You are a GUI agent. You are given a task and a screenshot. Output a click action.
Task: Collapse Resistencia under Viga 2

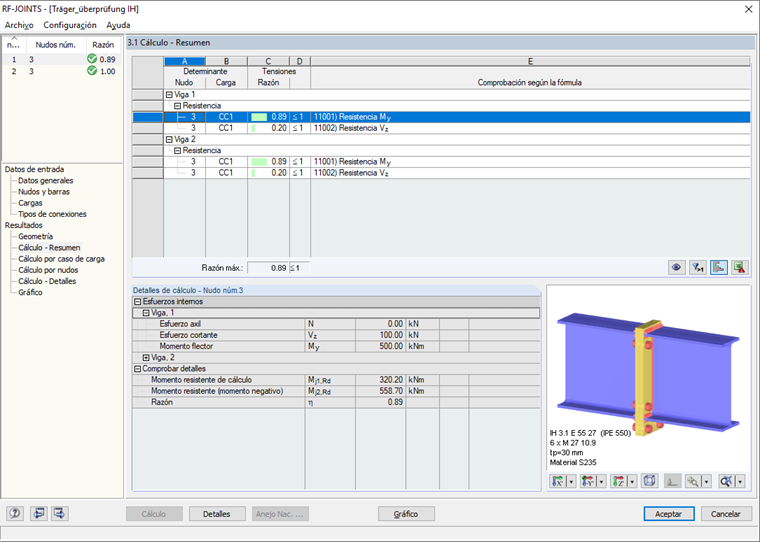(x=177, y=151)
